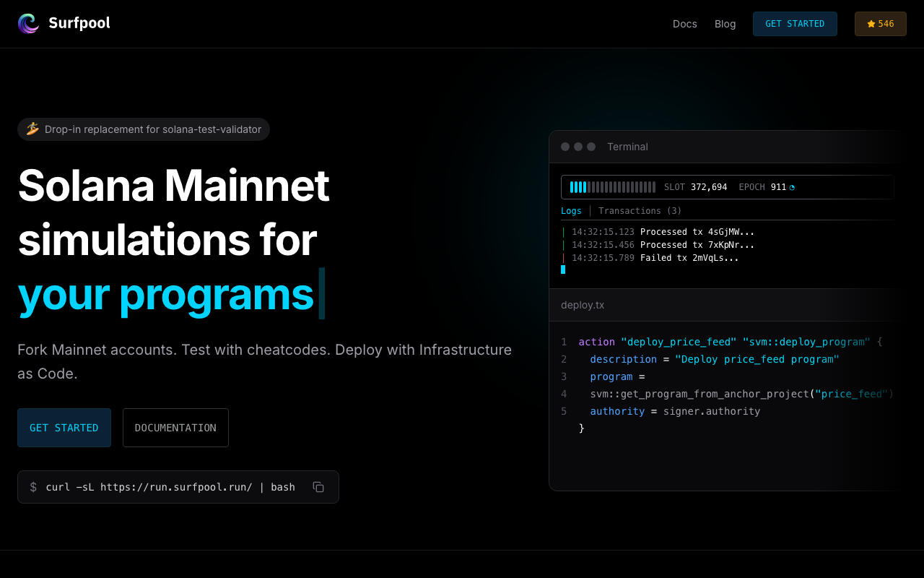The image size is (924, 578).
Task: Click the hero GET STARTED button
Action: 64,428
